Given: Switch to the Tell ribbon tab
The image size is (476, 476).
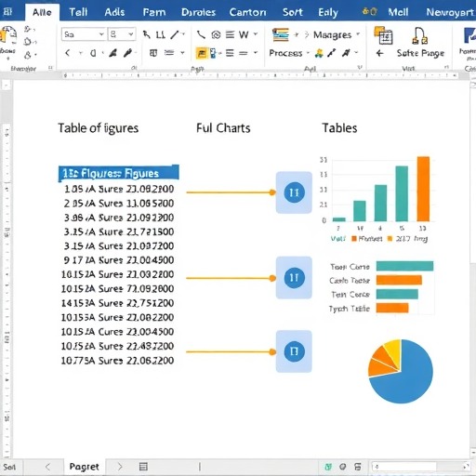Looking at the screenshot, I should tap(78, 12).
